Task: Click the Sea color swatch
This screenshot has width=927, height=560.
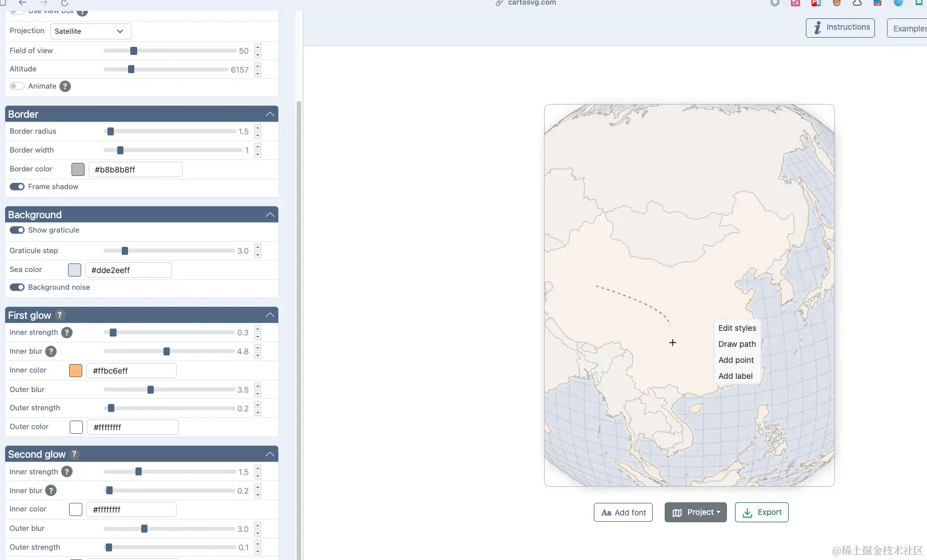Action: point(74,270)
